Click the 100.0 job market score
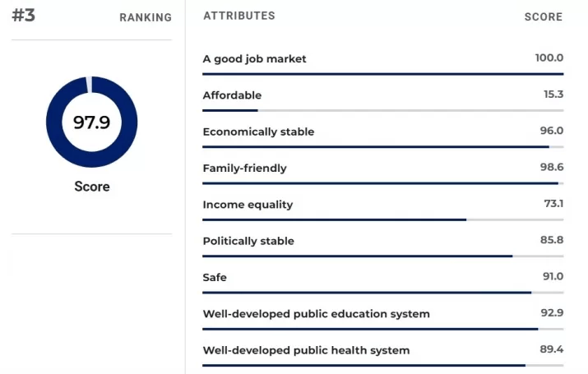This screenshot has width=588, height=374. (549, 58)
